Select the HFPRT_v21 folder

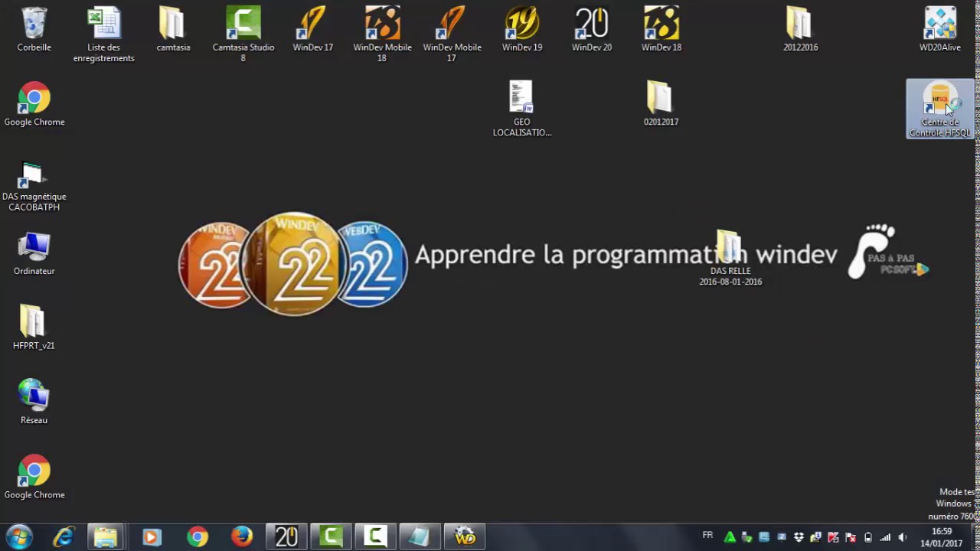[x=34, y=328]
